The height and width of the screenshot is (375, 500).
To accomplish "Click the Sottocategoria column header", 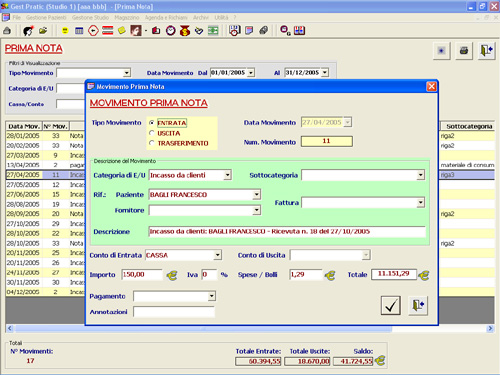I will [x=469, y=126].
